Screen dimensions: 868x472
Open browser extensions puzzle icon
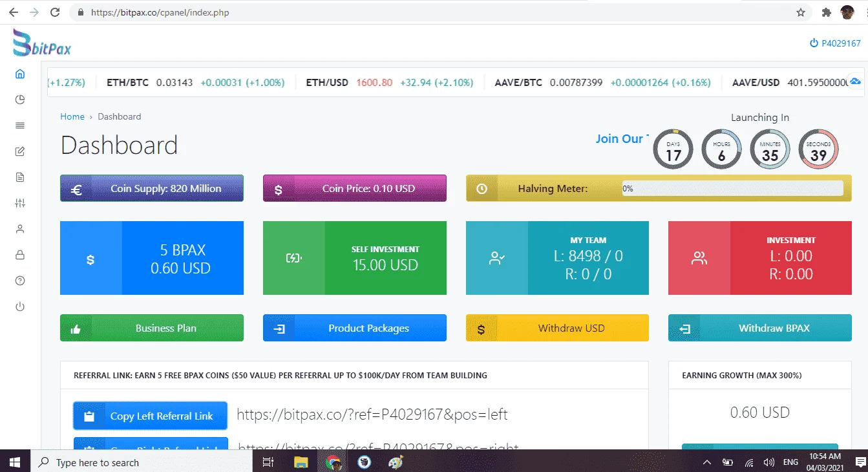[826, 12]
